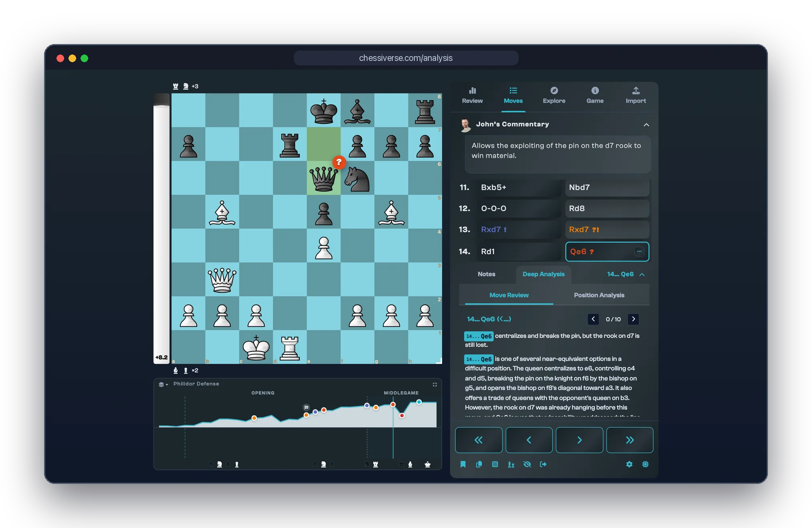Go to previous variation in 0/10 stepper

tap(593, 319)
